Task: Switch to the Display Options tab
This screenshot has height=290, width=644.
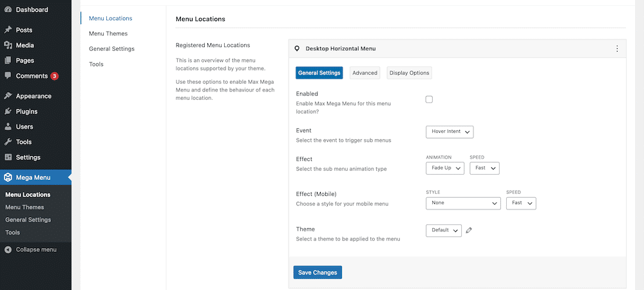Action: 409,73
